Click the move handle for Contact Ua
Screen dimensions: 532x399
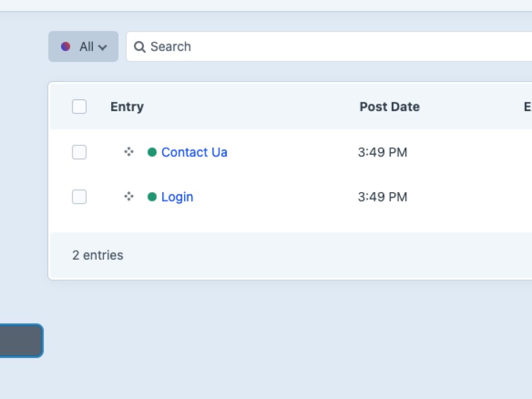tap(129, 152)
